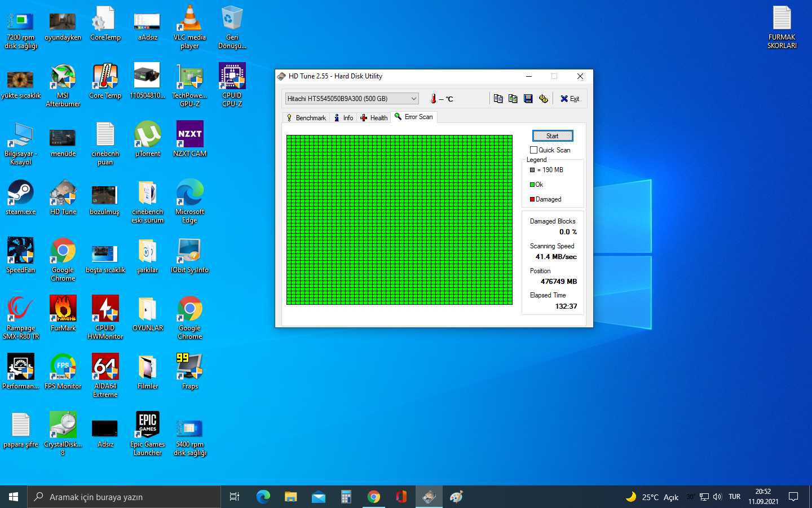Click the copy screenshot to clipboard icon

[x=513, y=99]
